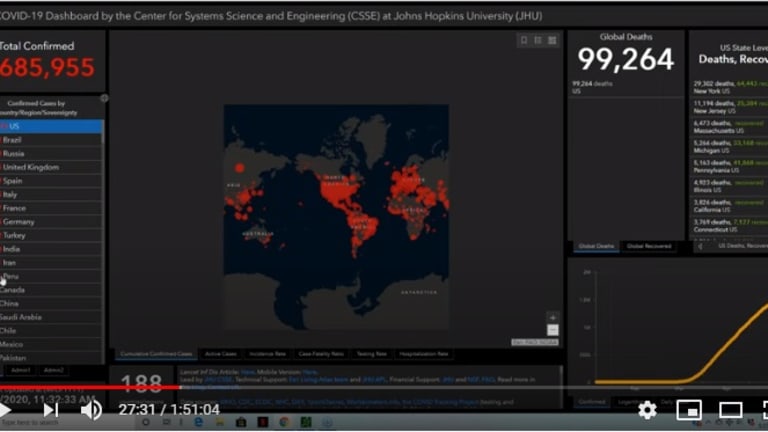
Task: Select Canada in the country list
Action: click(x=51, y=290)
